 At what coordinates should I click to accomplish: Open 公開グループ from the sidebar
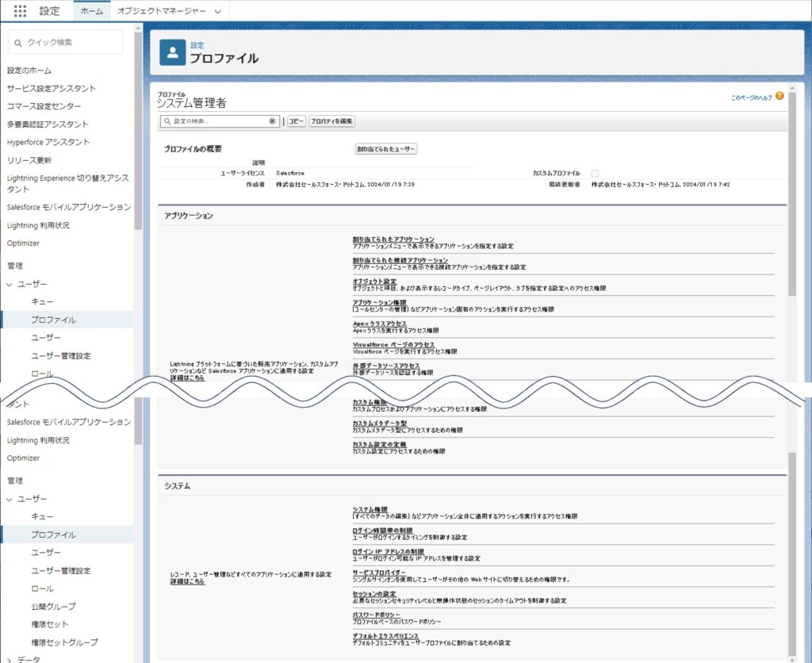point(53,606)
